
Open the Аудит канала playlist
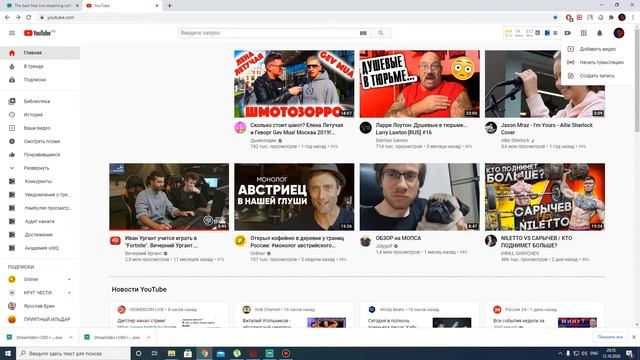(40, 221)
